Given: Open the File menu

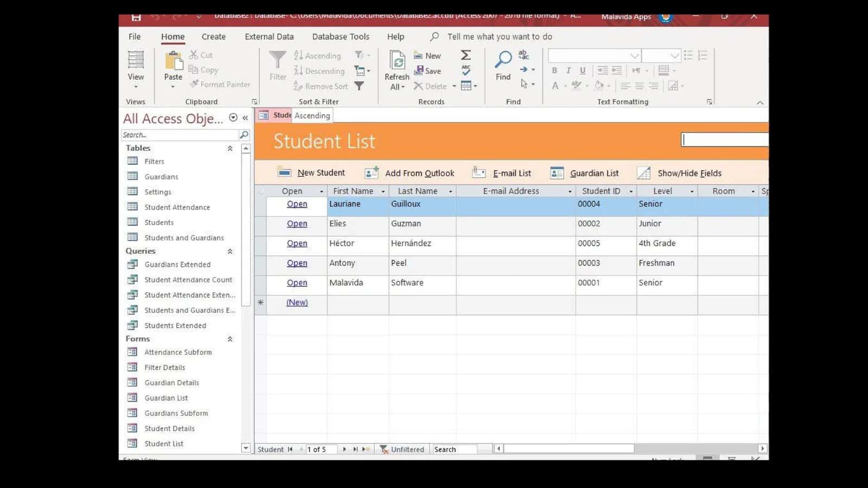Looking at the screenshot, I should (135, 36).
